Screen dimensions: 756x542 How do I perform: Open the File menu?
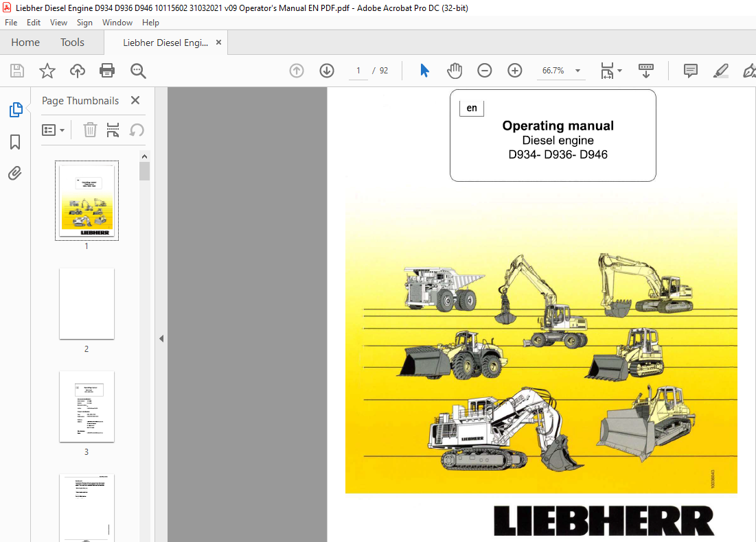pyautogui.click(x=10, y=23)
